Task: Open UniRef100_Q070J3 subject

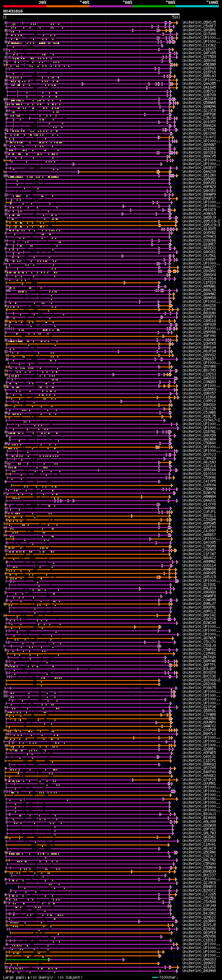Action: (x=199, y=455)
